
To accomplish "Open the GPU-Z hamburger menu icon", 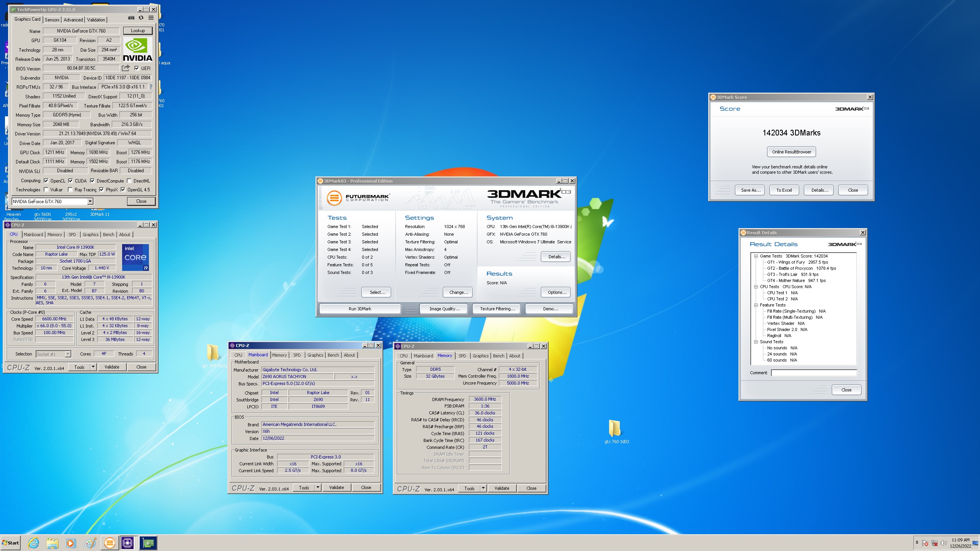I will [151, 18].
